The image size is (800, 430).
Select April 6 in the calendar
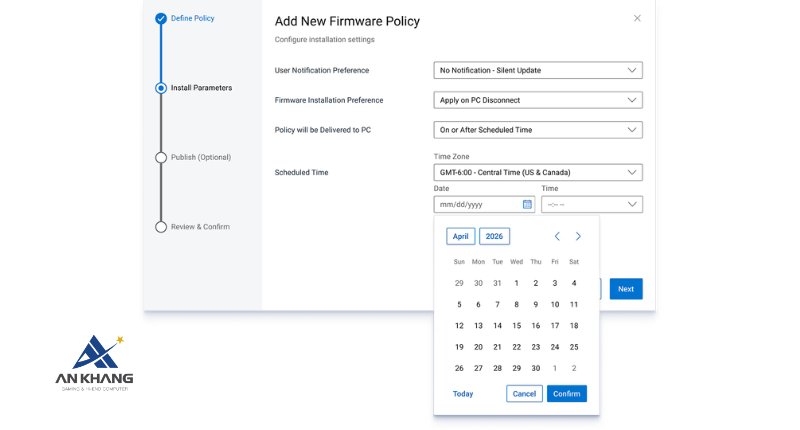coord(478,305)
